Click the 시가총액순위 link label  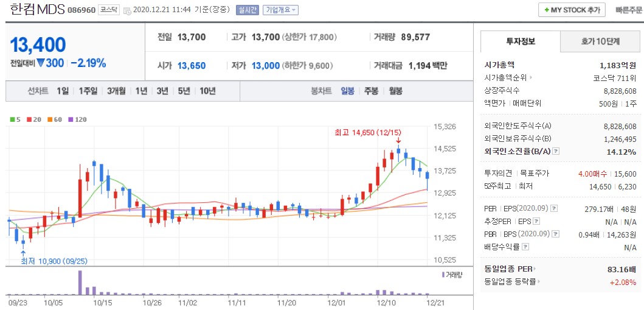coord(506,77)
